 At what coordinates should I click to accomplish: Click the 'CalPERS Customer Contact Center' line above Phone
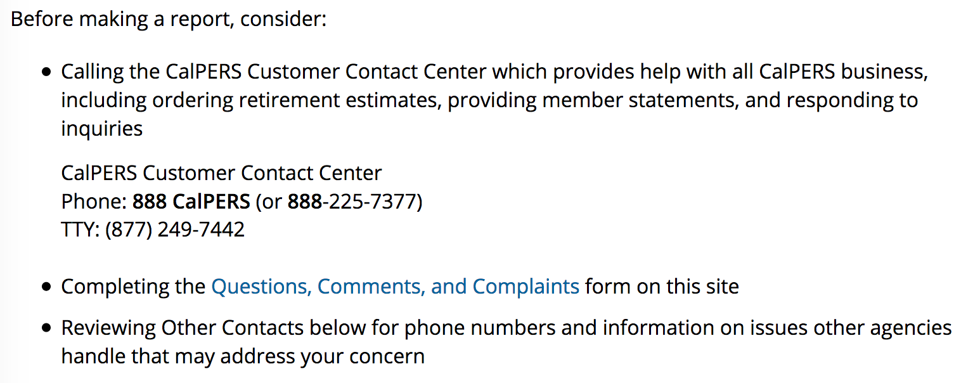pyautogui.click(x=221, y=173)
